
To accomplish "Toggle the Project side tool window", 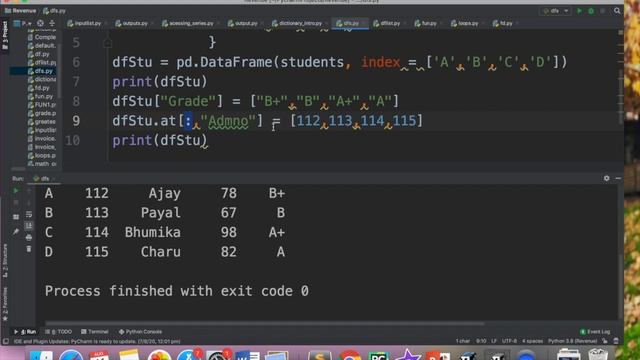I will pyautogui.click(x=5, y=36).
